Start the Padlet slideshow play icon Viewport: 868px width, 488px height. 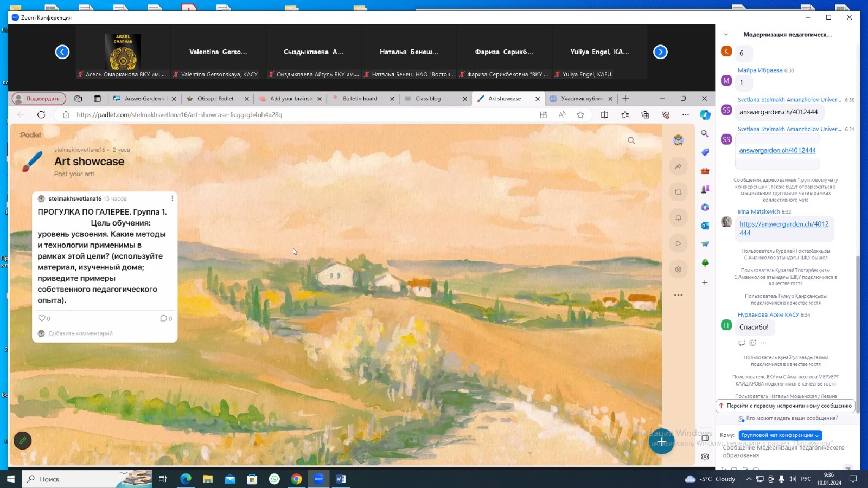678,243
